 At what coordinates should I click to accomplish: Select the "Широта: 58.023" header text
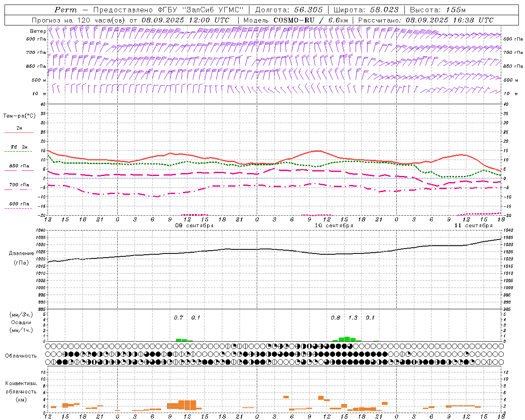point(366,10)
